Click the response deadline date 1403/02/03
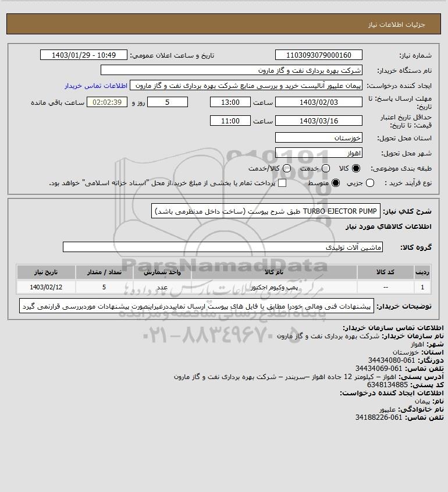This screenshot has height=492, width=448. coord(318,102)
